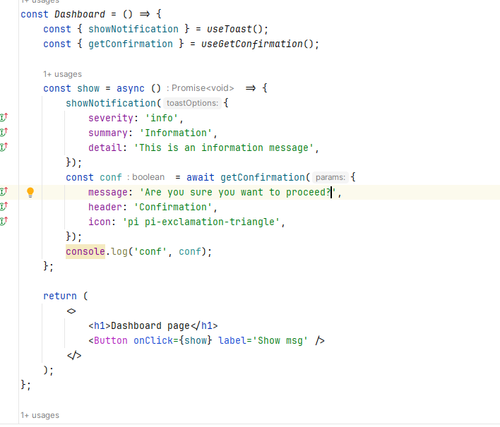Image resolution: width=500 pixels, height=427 pixels.
Task: Click the Button JSX tag name
Action: [x=111, y=340]
